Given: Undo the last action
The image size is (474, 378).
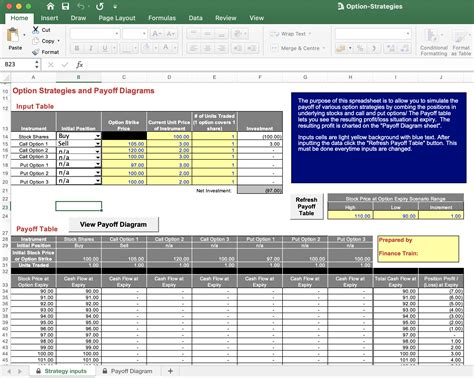Looking at the screenshot, I should 81,6.
